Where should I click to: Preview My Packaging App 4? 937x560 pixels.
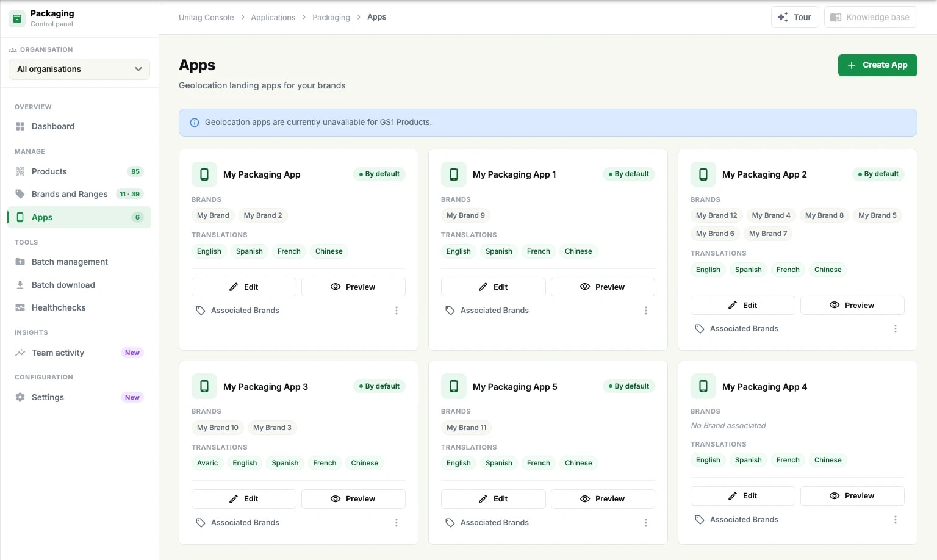pyautogui.click(x=852, y=496)
